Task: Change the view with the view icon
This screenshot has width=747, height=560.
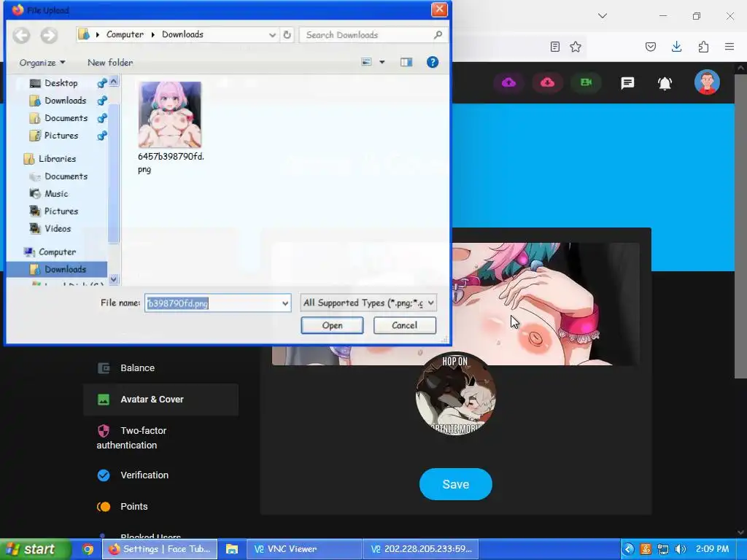Action: (x=366, y=62)
